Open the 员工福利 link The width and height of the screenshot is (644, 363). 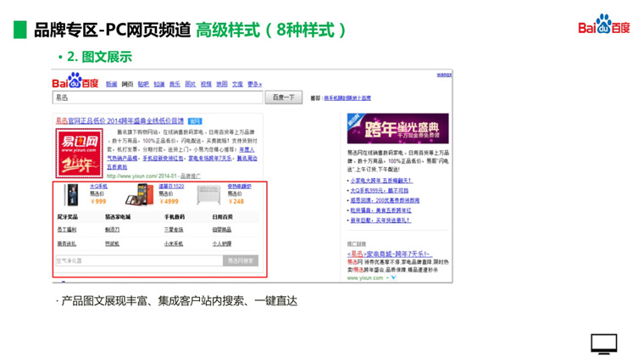coord(67,230)
